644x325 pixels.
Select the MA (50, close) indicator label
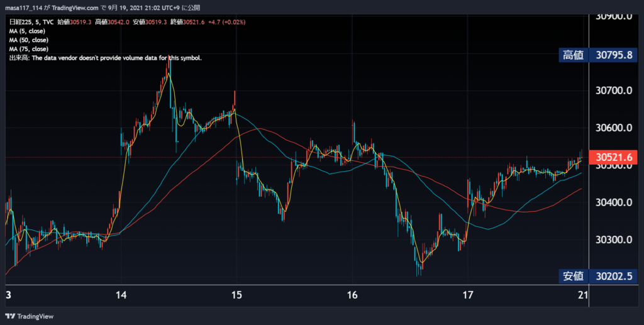click(29, 40)
